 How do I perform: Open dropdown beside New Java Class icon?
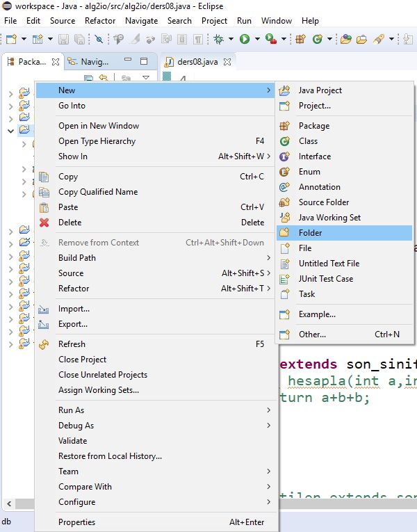click(x=329, y=40)
